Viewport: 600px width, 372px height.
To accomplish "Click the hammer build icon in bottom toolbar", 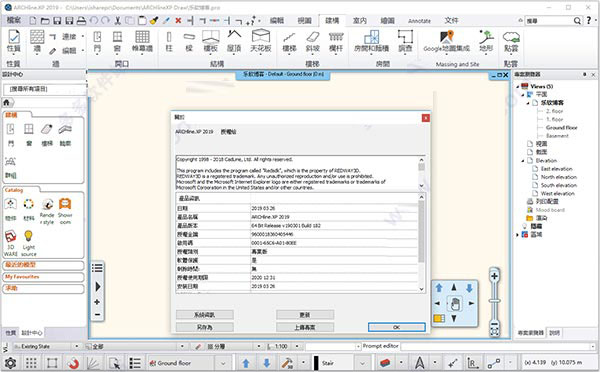I will 287,363.
